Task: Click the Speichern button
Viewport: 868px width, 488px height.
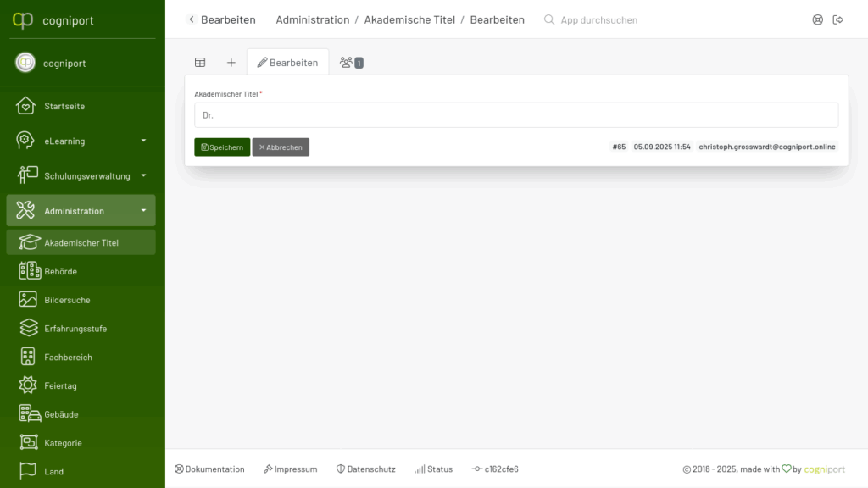Action: point(222,147)
